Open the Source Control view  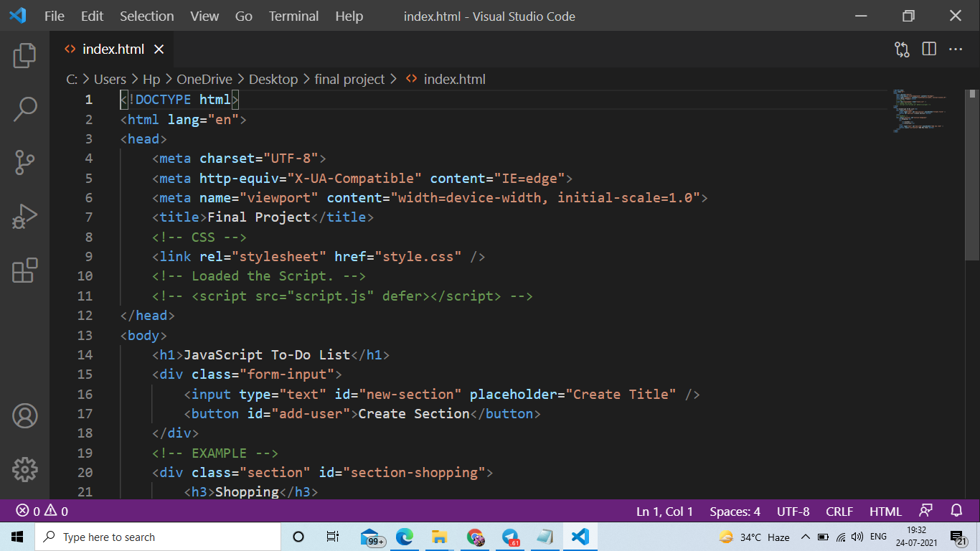tap(24, 163)
